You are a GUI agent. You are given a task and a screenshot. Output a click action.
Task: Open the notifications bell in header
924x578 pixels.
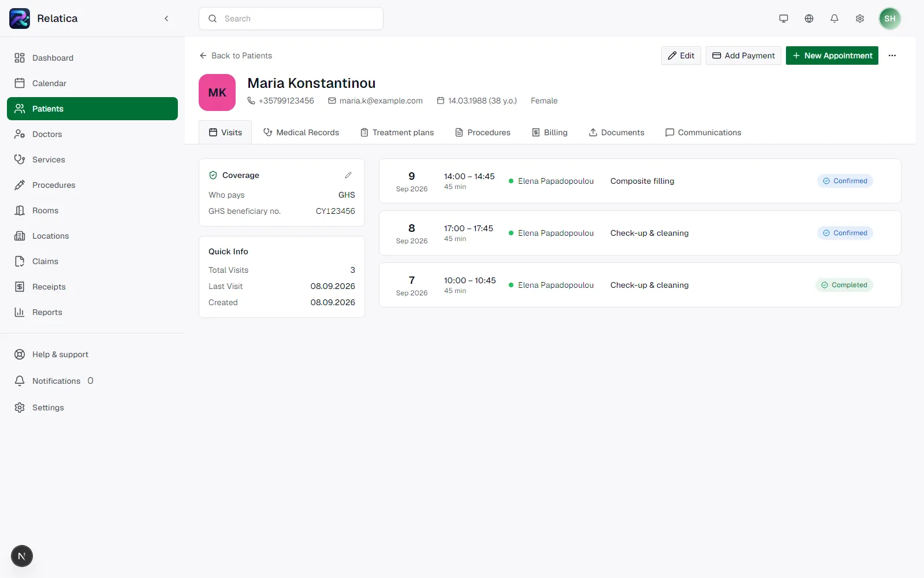pos(834,18)
